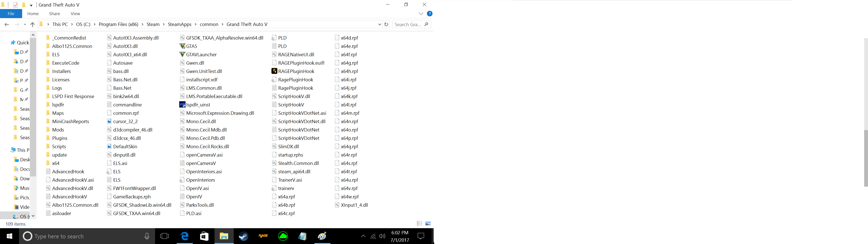This screenshot has width=868, height=244.
Task: Click the RAGEPluginHook application icon
Action: [274, 71]
